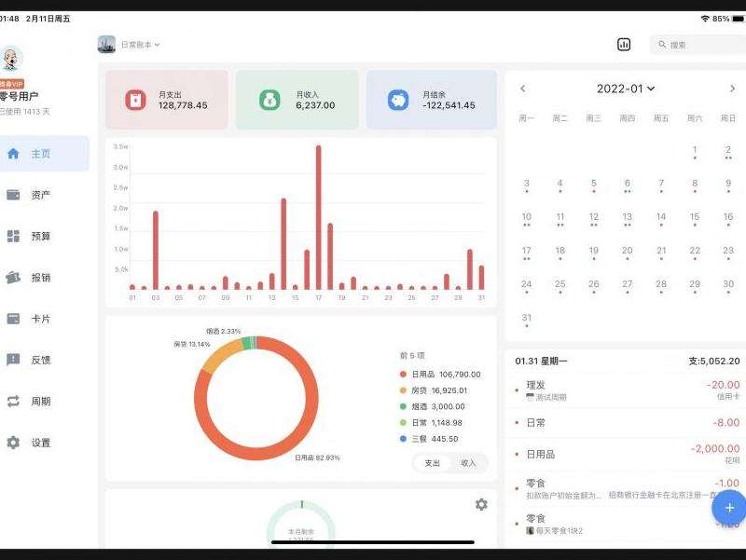Tap the red monthly expense icon

tap(135, 101)
